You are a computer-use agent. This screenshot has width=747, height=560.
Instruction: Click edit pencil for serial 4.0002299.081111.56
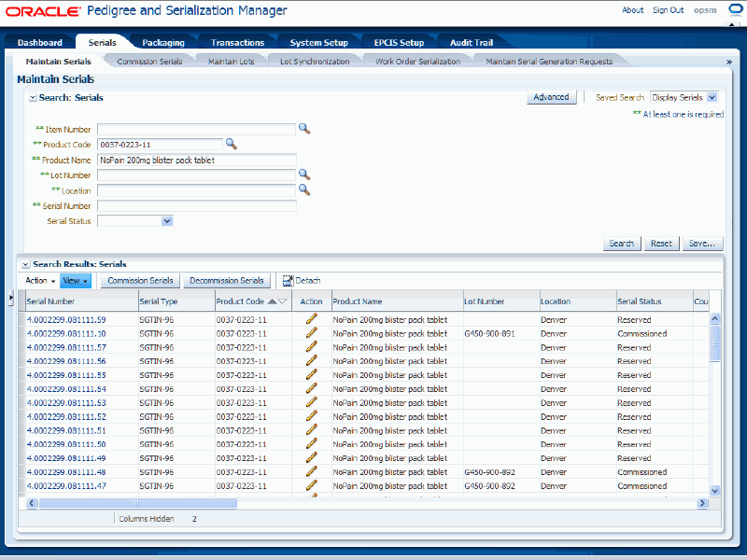coord(312,360)
